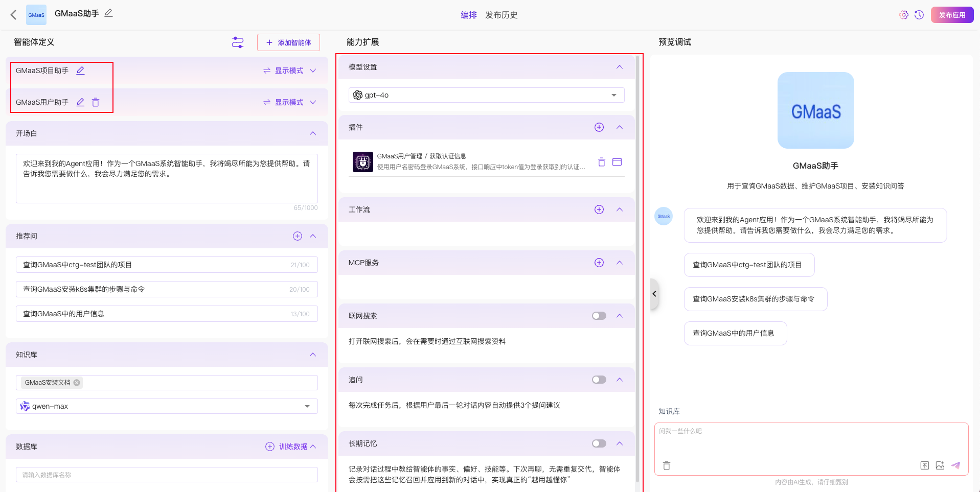Screen dimensions: 980x492
Task: Collapse the 插件 section
Action: tap(620, 127)
